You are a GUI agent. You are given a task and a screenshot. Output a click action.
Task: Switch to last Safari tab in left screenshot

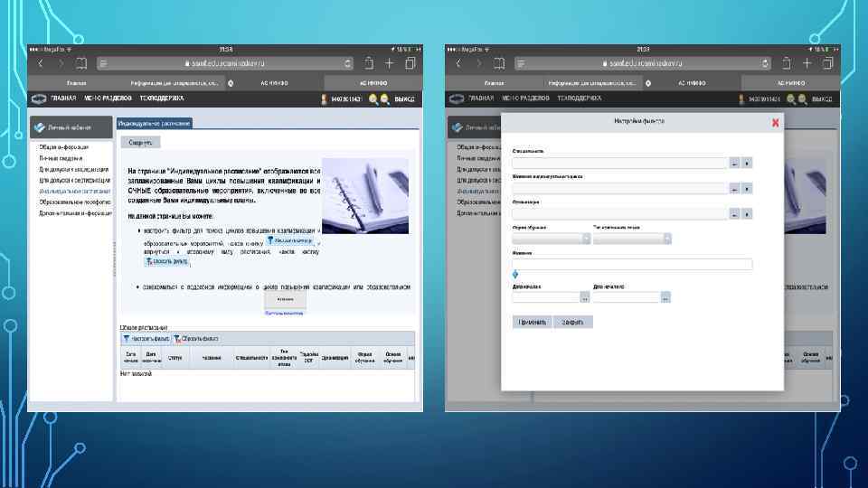pyautogui.click(x=373, y=83)
